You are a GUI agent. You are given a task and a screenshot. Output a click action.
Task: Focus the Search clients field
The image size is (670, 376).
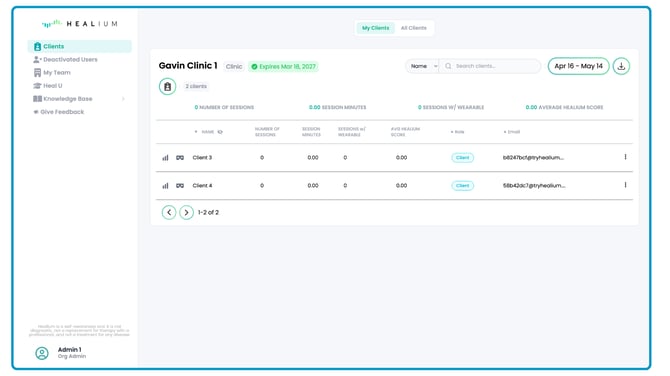pyautogui.click(x=490, y=66)
